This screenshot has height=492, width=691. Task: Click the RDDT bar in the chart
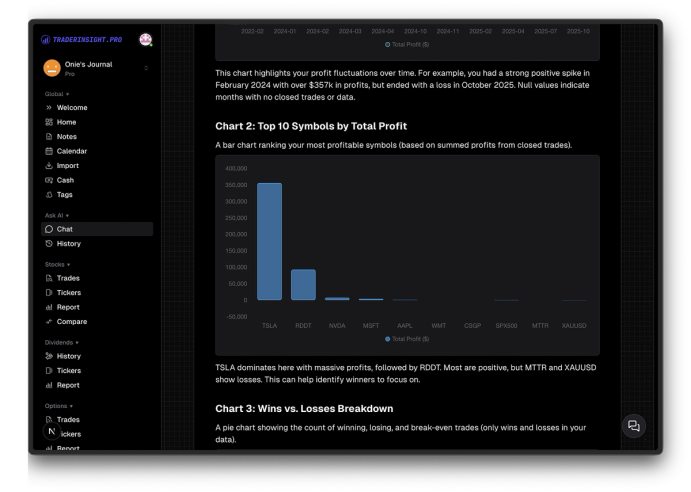pyautogui.click(x=303, y=285)
